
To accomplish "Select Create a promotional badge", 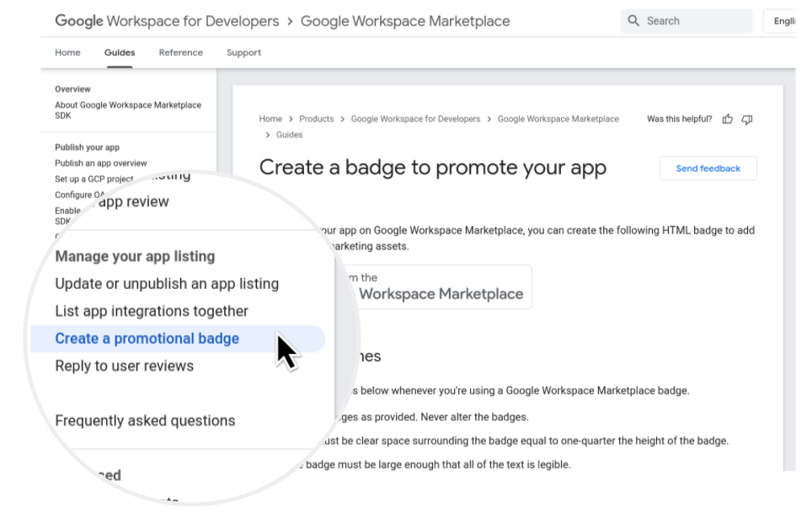I will coord(178,339).
